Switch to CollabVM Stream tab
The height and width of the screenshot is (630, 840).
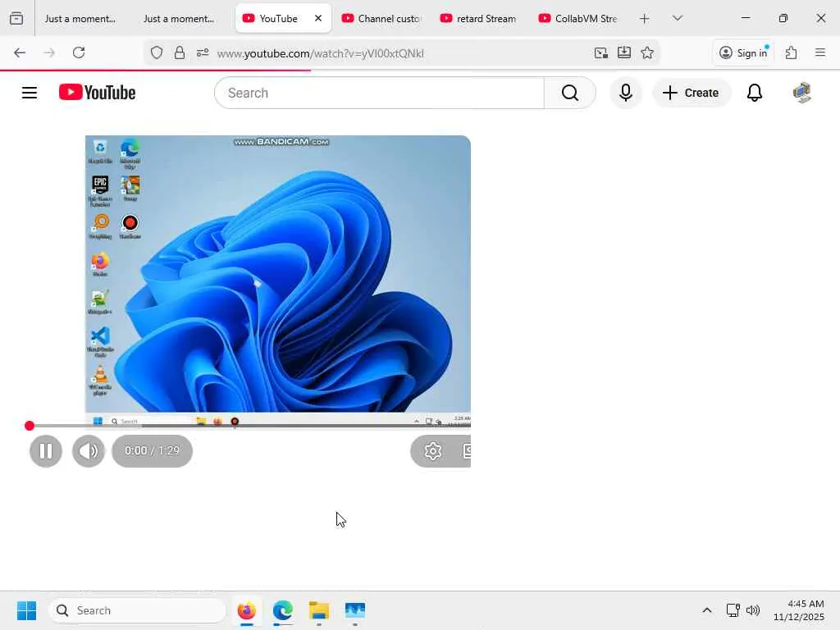[x=578, y=19]
